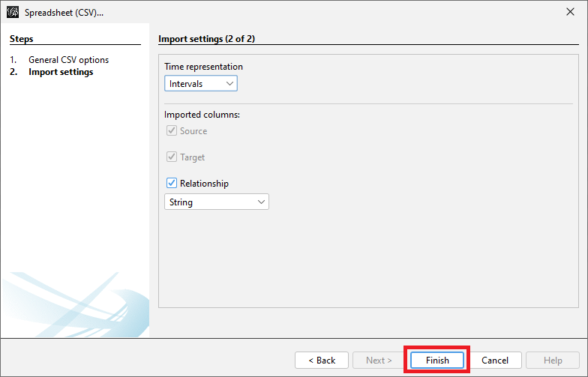
Task: Click the Spreadsheet (CSV) window title text
Action: click(64, 13)
